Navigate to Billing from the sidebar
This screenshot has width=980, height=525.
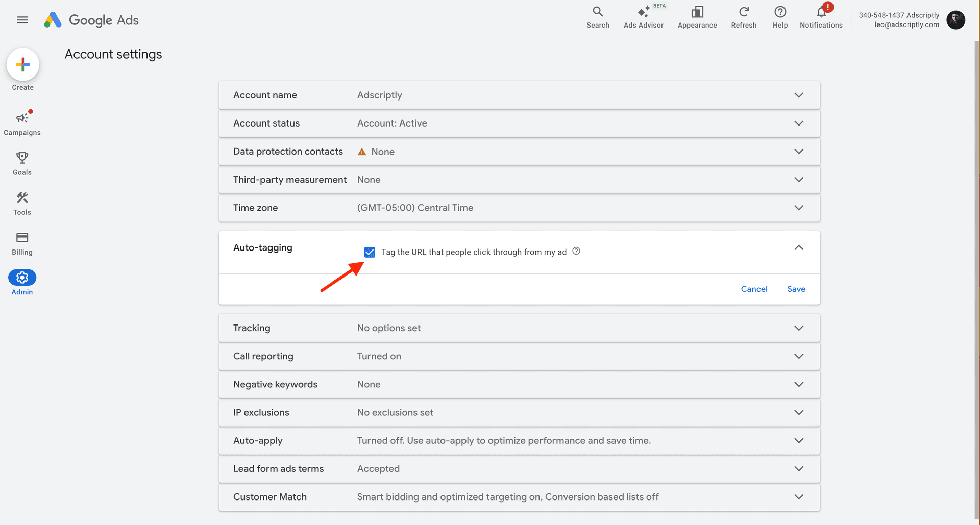pyautogui.click(x=22, y=238)
